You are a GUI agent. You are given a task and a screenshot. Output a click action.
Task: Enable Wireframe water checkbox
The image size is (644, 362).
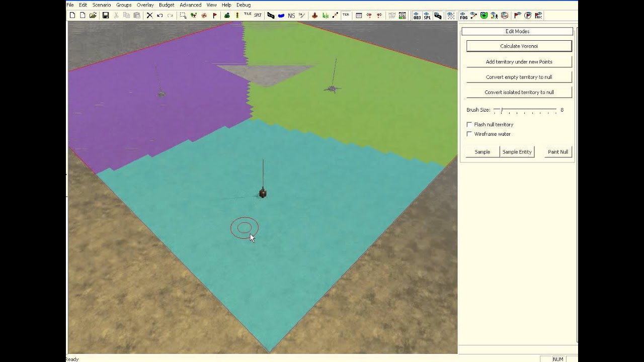click(469, 134)
